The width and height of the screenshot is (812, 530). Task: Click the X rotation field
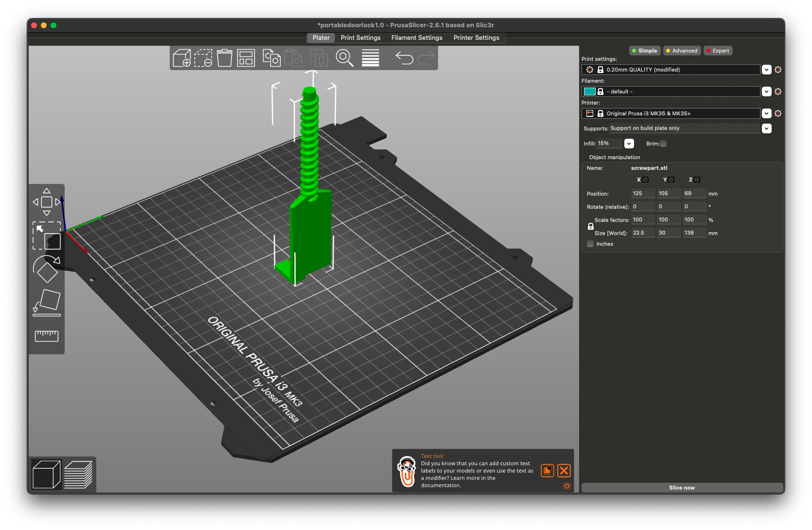643,206
